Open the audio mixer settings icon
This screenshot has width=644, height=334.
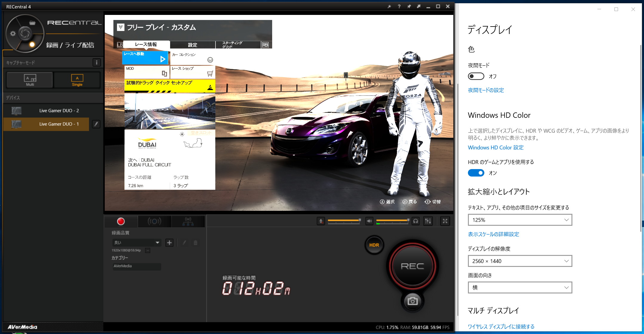click(428, 221)
